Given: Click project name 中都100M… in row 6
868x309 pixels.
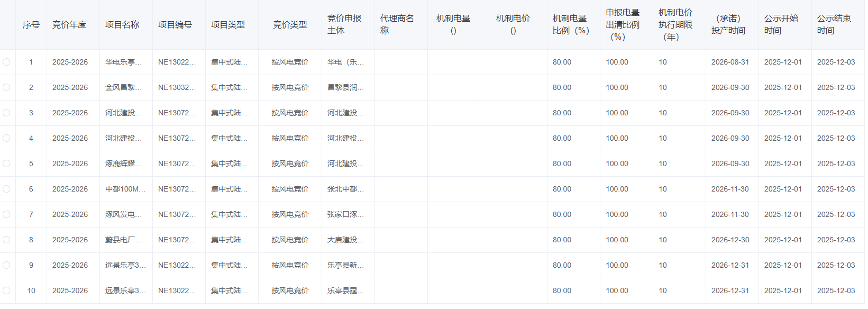Looking at the screenshot, I should point(125,189).
